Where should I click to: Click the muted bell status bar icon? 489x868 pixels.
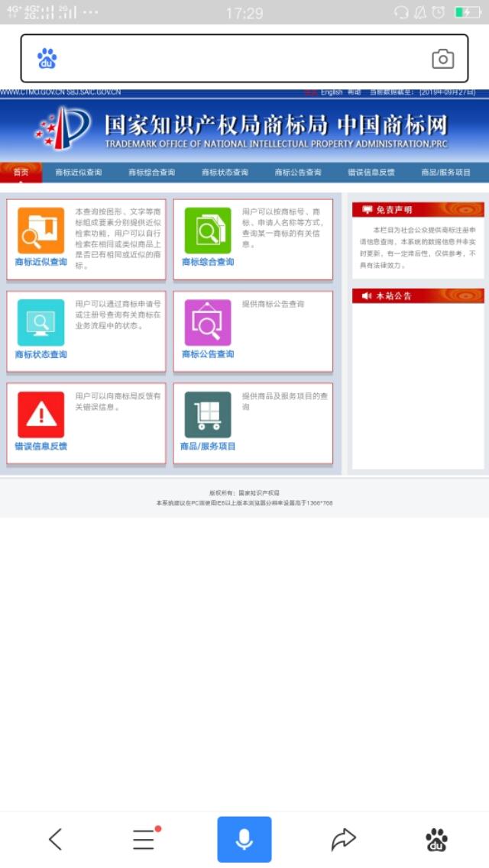point(420,12)
